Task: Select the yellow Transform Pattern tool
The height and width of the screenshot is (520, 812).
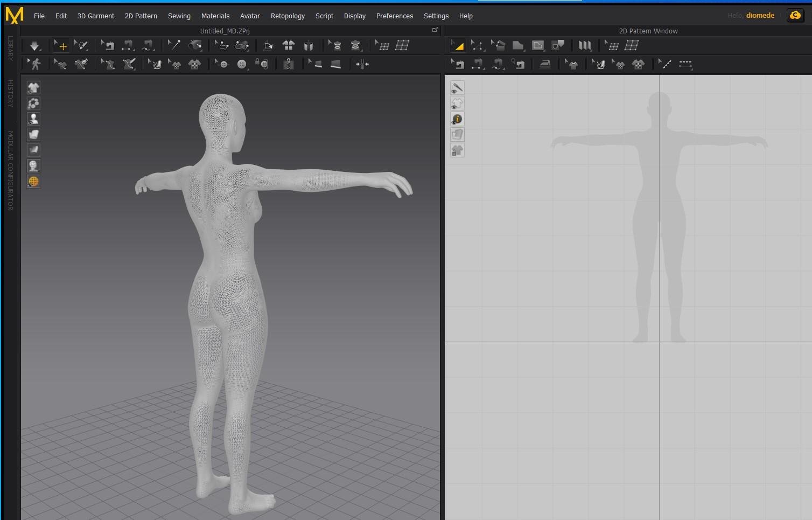Action: [458, 46]
